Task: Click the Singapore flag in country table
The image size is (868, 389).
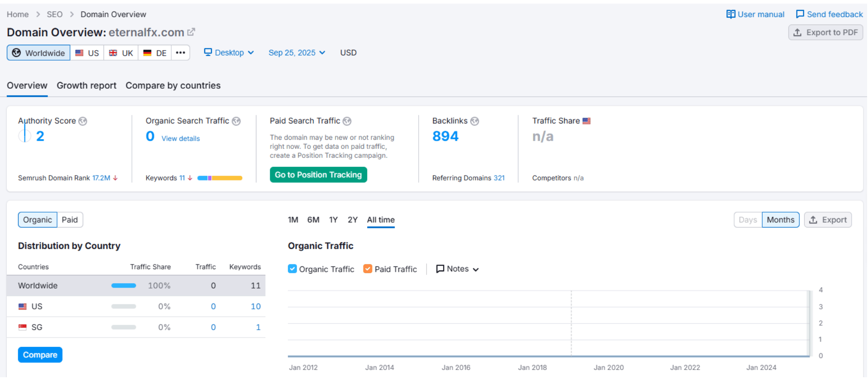Action: [x=23, y=327]
